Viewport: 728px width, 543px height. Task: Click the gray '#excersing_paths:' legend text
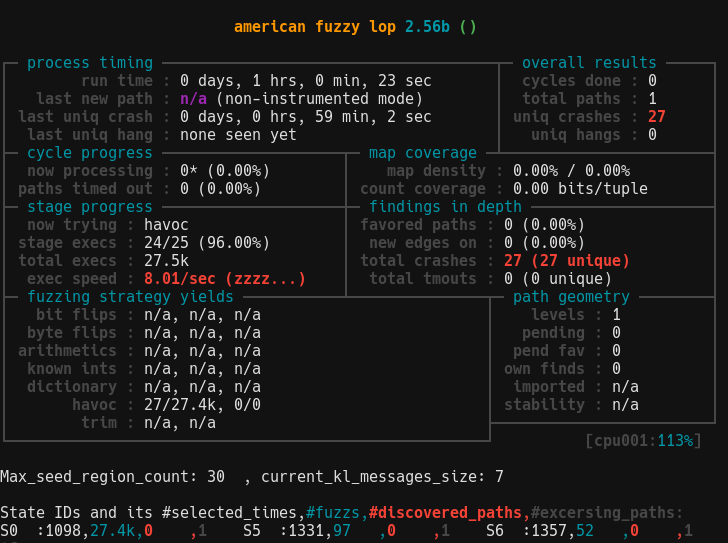point(607,513)
